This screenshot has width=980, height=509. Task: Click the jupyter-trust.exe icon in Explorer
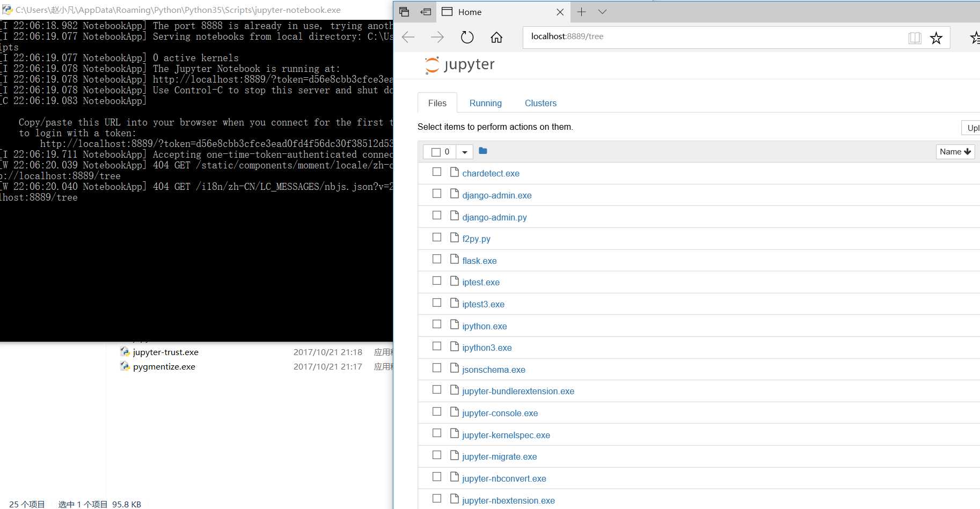tap(125, 352)
